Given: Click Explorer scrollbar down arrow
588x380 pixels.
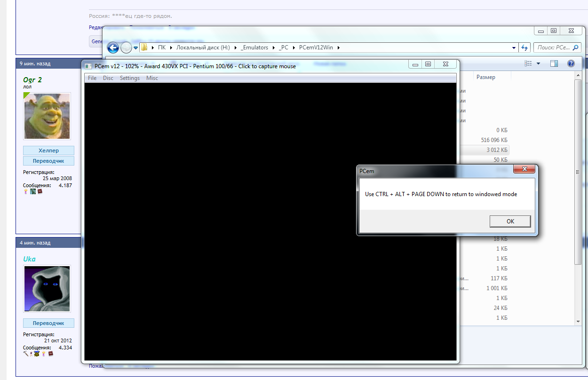Looking at the screenshot, I should [579, 322].
